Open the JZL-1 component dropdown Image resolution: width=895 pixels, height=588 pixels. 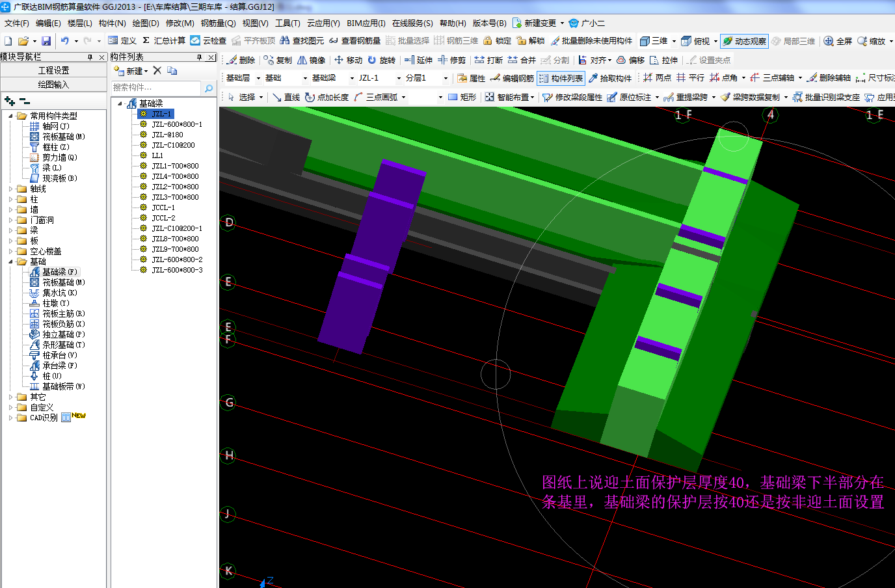point(399,78)
